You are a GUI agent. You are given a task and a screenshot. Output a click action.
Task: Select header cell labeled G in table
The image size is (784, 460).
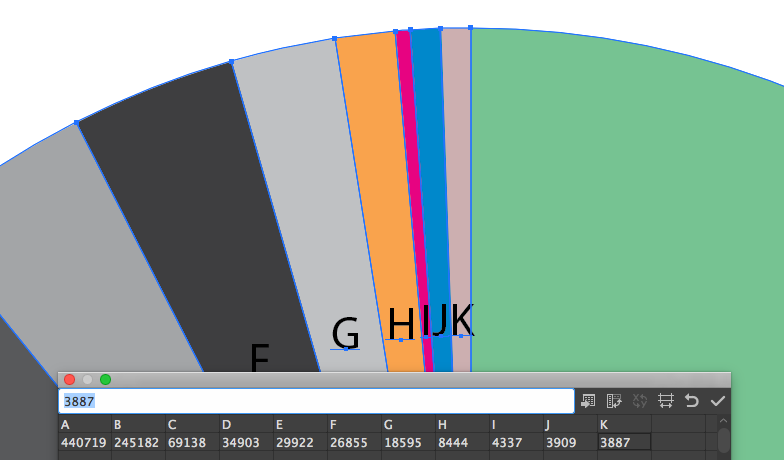[x=408, y=424]
